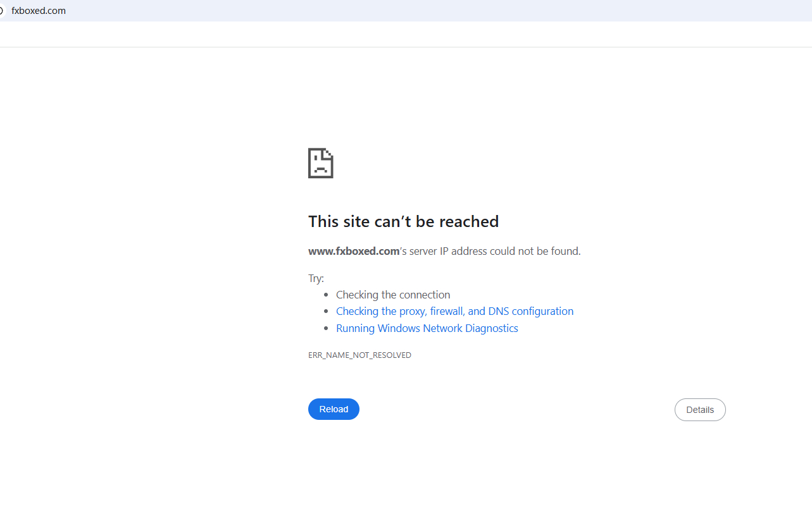The image size is (812, 528).
Task: Click the "server IP address could not be found" text
Action: [x=495, y=251]
